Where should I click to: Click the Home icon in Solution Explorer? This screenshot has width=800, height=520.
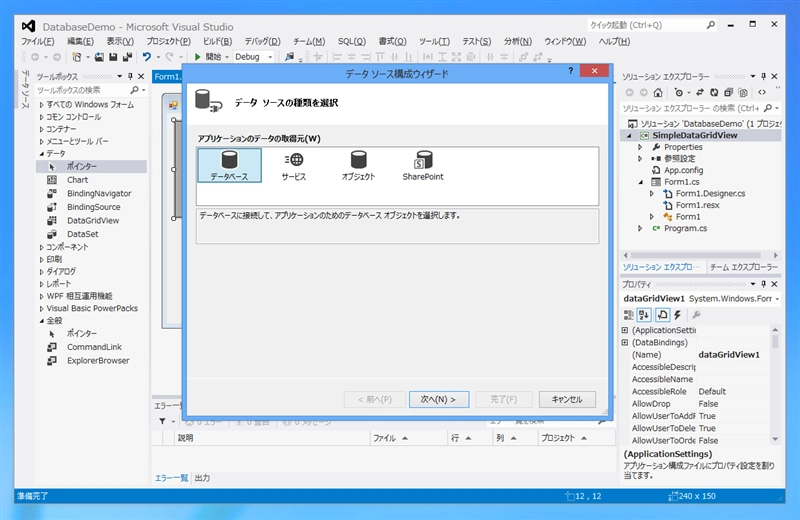coord(658,92)
